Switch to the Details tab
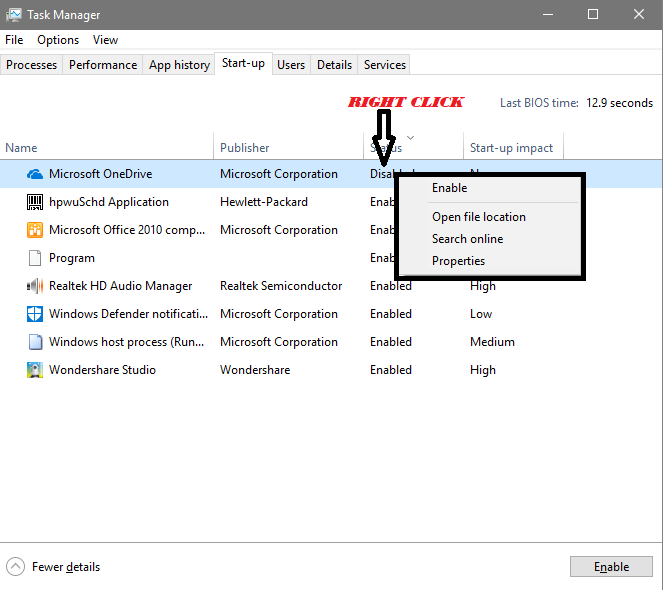The width and height of the screenshot is (663, 590). [334, 65]
